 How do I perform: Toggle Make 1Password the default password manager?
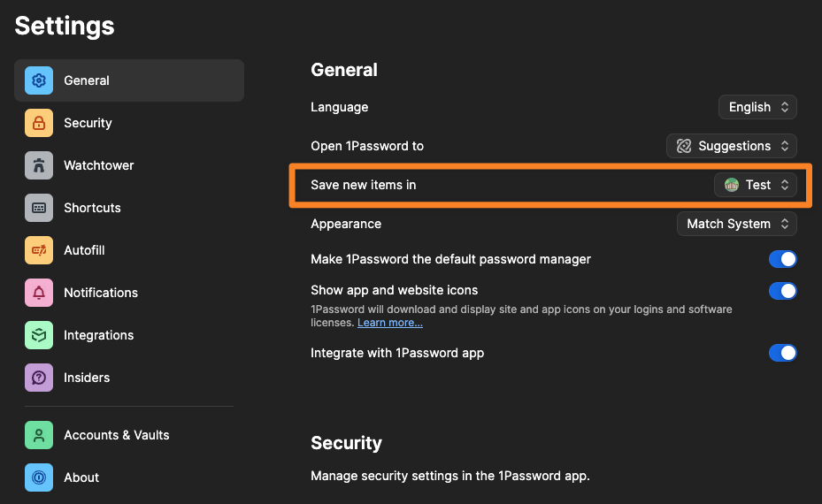(782, 259)
